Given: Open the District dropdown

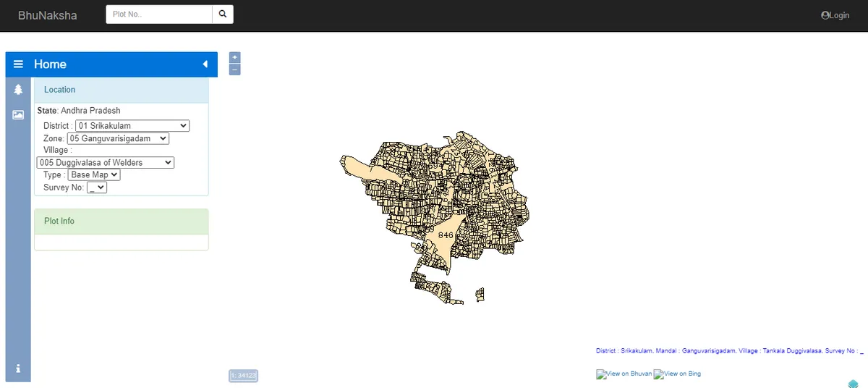Looking at the screenshot, I should [x=132, y=126].
